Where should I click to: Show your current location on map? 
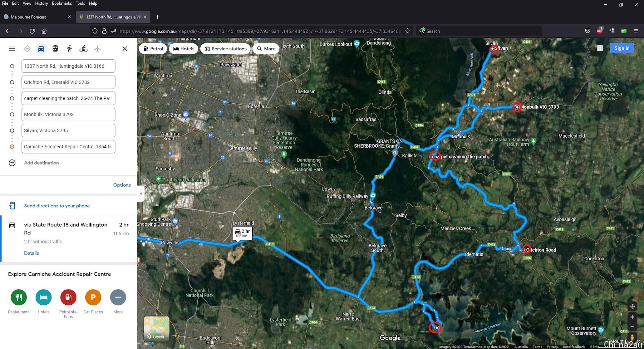(x=632, y=307)
